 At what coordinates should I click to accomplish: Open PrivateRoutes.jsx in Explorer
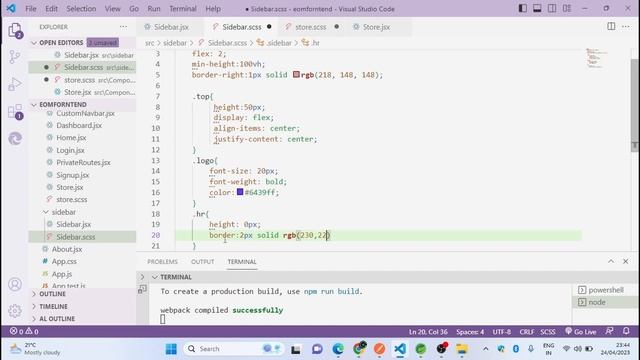83,162
